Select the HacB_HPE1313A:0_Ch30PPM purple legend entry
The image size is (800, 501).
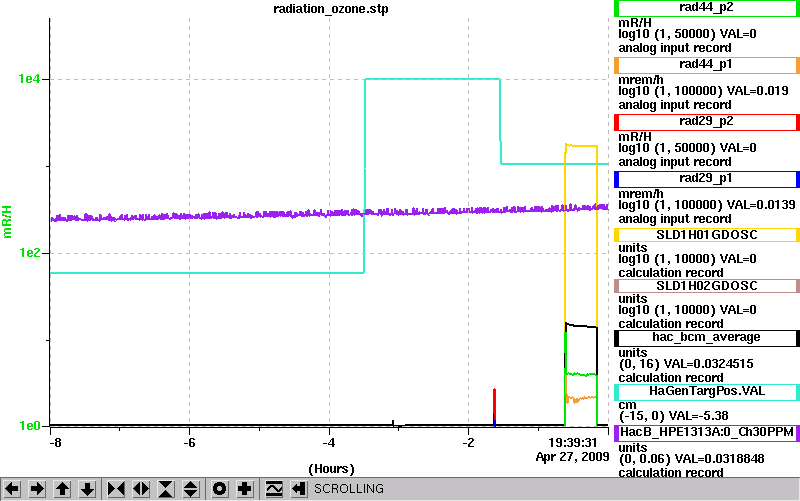[x=707, y=433]
